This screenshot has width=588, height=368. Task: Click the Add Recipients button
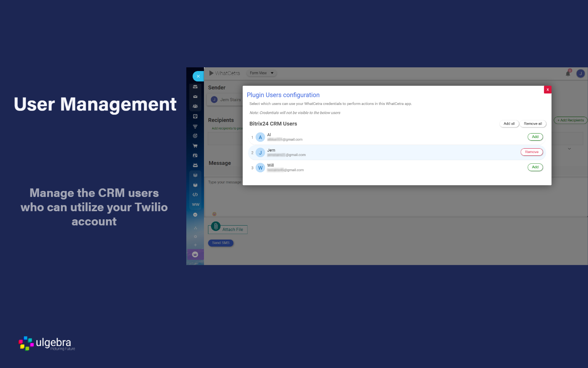coord(570,120)
